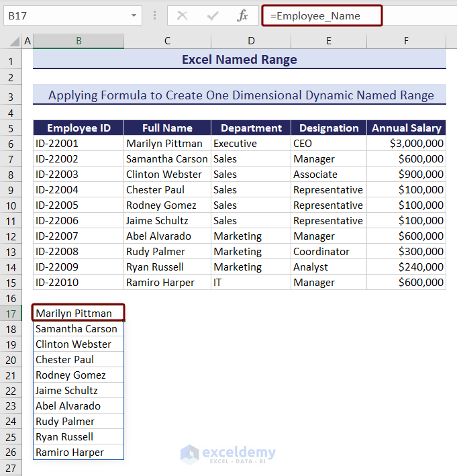Expand the Name Box dropdown arrow
The width and height of the screenshot is (457, 476).
[134, 15]
